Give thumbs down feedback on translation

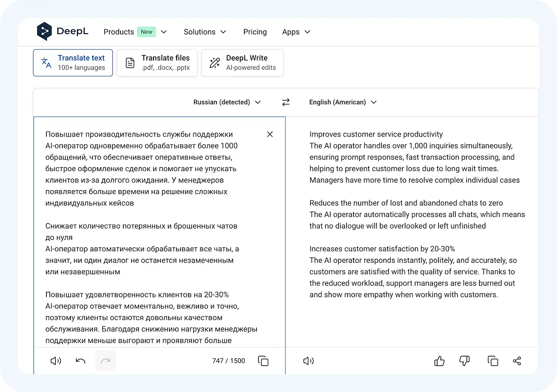[x=464, y=360]
